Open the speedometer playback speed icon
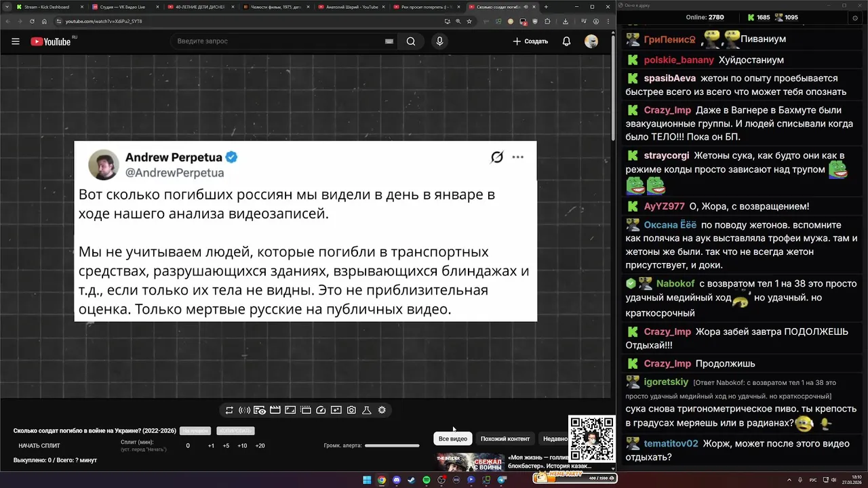The image size is (868, 488). [x=321, y=410]
